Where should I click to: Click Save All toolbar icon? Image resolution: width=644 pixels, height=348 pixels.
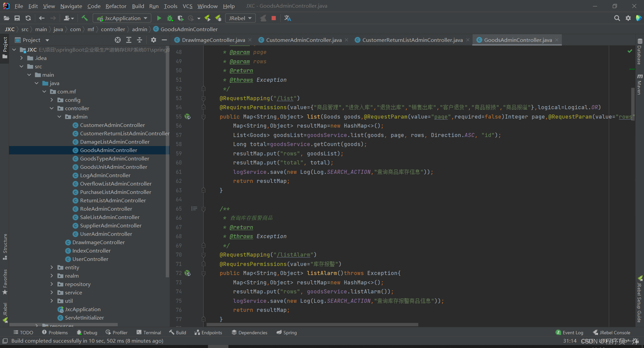click(x=17, y=18)
